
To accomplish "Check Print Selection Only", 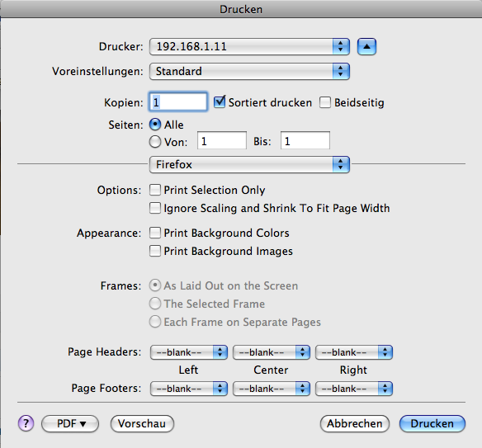I will (x=155, y=190).
